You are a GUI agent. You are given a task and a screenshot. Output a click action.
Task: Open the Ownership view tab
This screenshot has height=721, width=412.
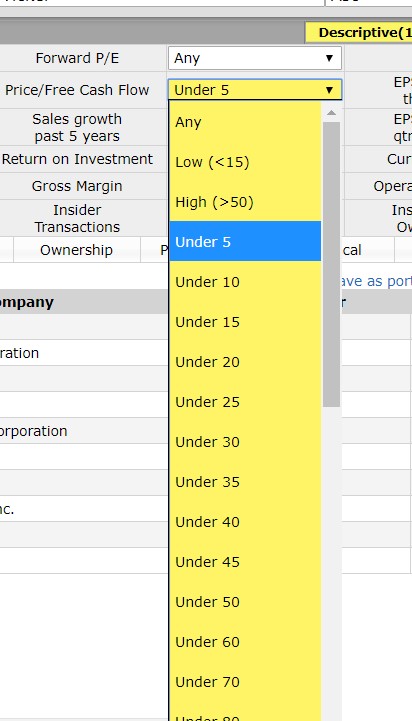[x=76, y=250]
